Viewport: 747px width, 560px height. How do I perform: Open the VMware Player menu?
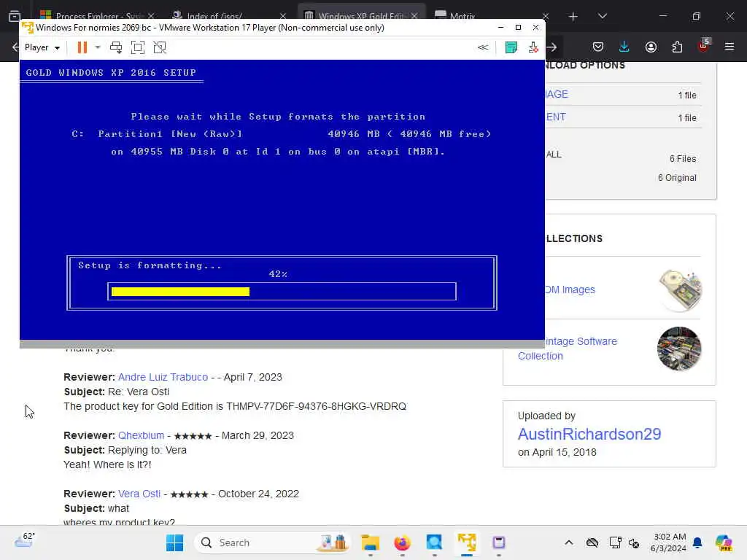(42, 47)
